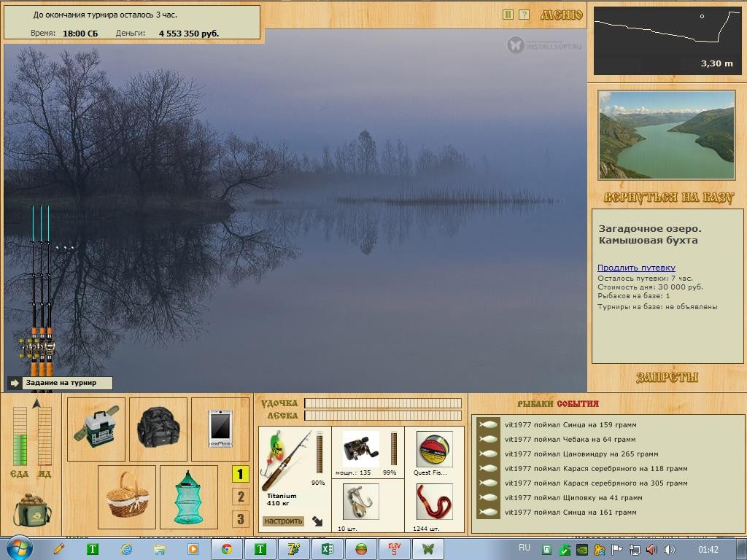Image resolution: width=747 pixels, height=560 pixels.
Task: Open the black backpack
Action: coord(158,429)
